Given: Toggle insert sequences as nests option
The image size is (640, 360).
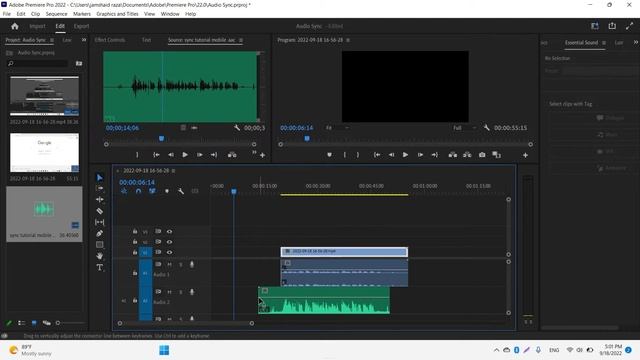Looking at the screenshot, I should point(124,191).
